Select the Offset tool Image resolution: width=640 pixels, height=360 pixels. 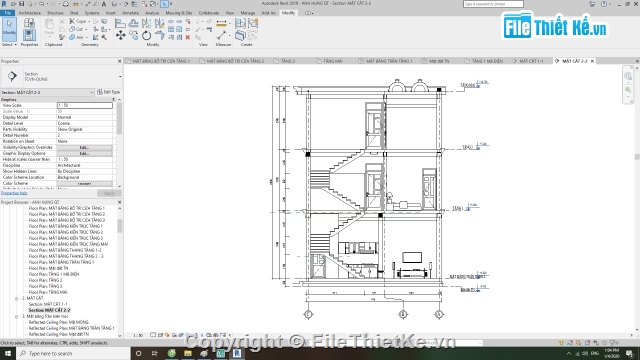(x=133, y=24)
